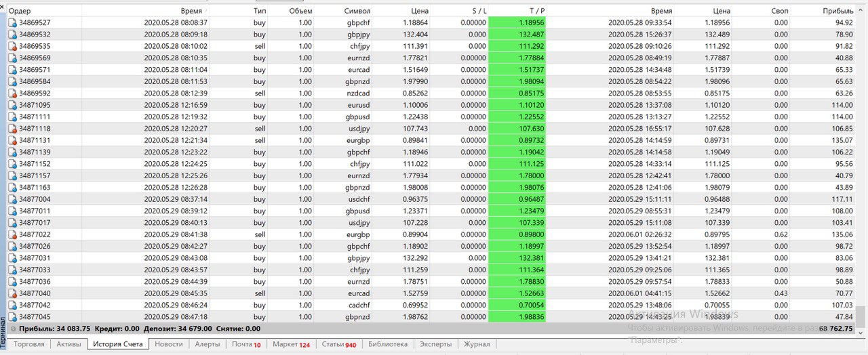Open the Журнал tab

[477, 344]
